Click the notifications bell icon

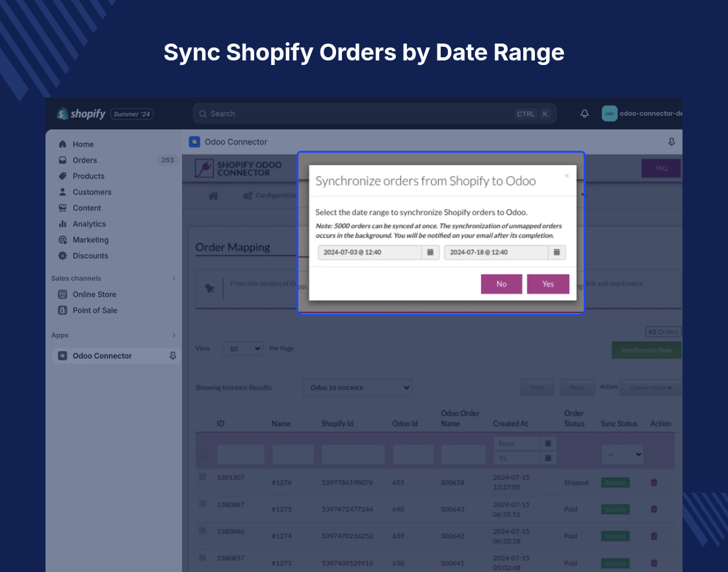point(584,114)
